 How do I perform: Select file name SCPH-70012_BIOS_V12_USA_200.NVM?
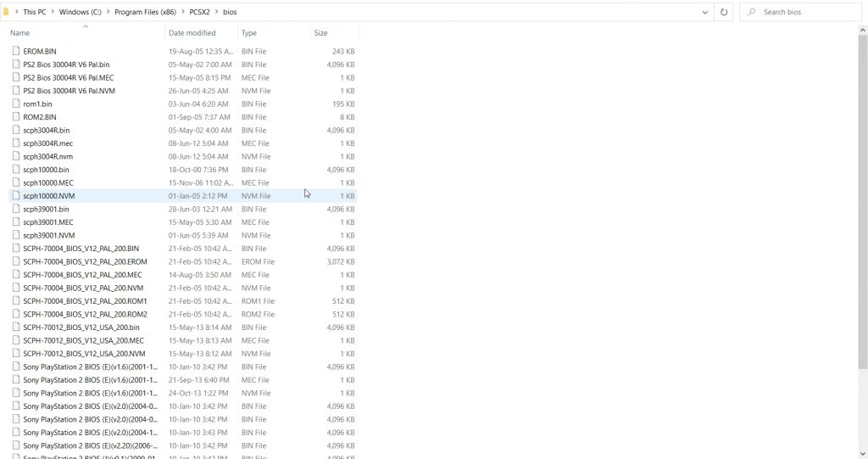[84, 354]
